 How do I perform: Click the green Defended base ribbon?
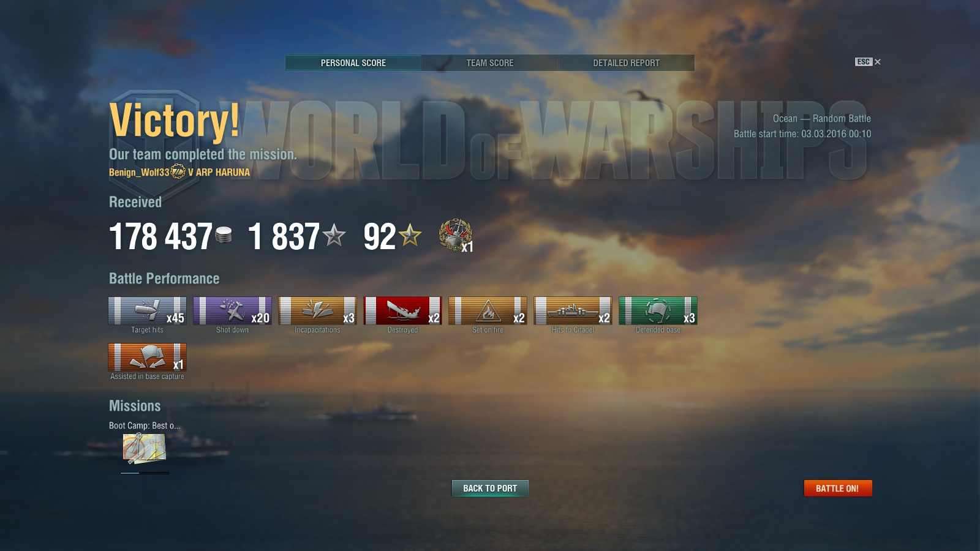tap(658, 311)
